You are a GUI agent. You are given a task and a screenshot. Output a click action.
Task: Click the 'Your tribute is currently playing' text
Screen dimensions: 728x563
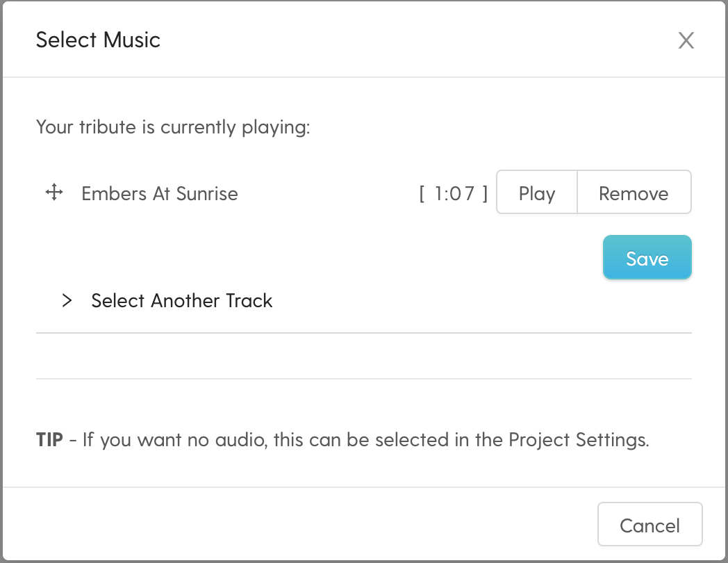[x=172, y=127]
